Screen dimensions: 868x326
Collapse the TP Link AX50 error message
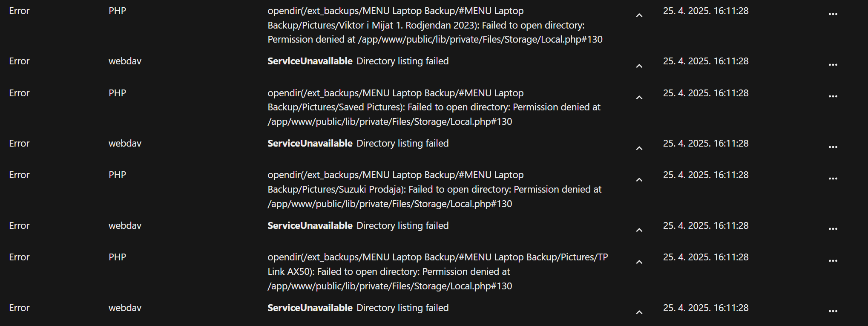tap(639, 262)
